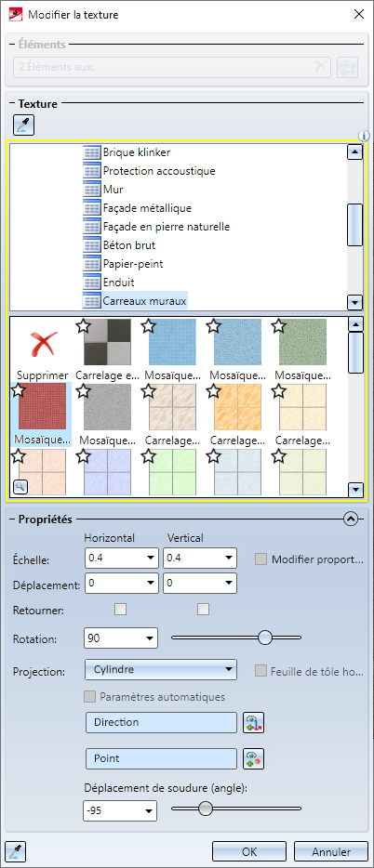
Task: Enable Modifier proport... checkbox
Action: (x=260, y=559)
